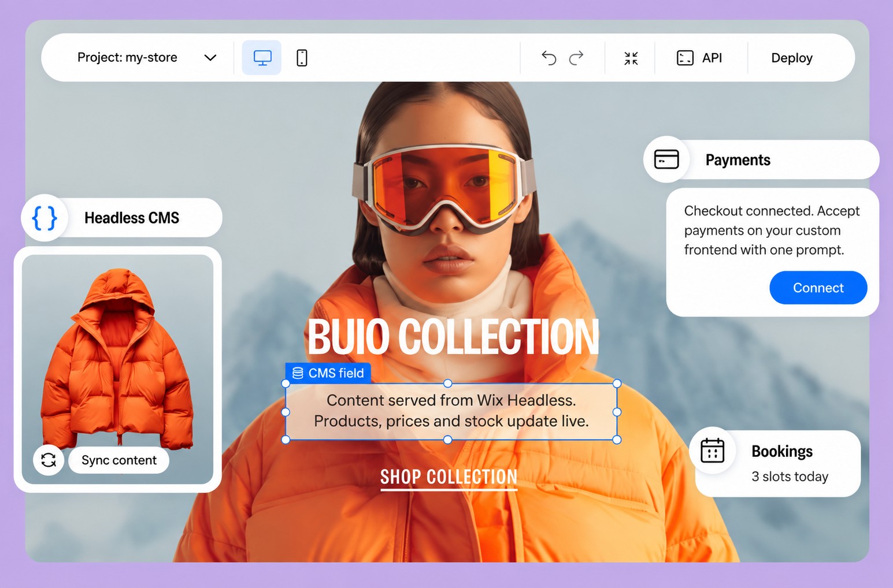893x588 pixels.
Task: Follow the SHOP COLLECTION link
Action: pyautogui.click(x=449, y=478)
